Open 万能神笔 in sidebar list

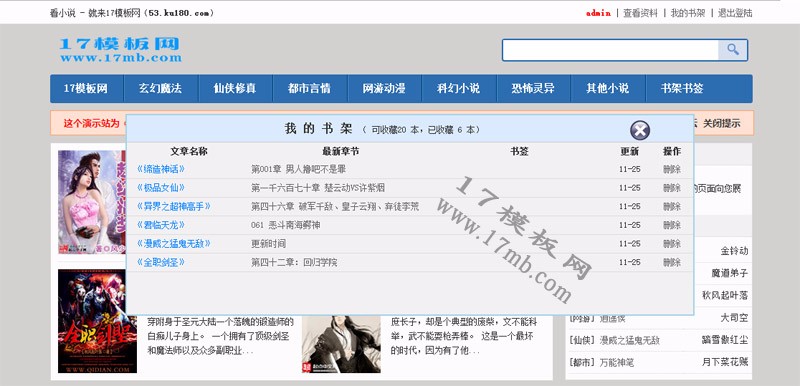[x=616, y=363]
